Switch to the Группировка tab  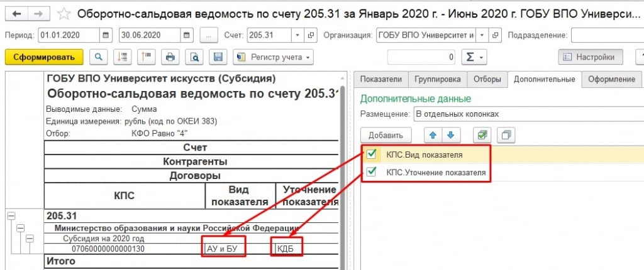pyautogui.click(x=438, y=78)
